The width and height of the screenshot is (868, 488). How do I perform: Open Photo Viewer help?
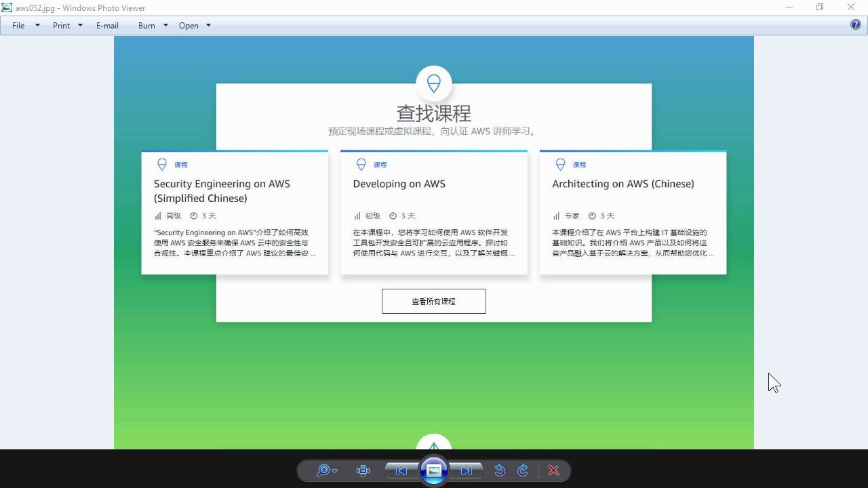pyautogui.click(x=856, y=25)
